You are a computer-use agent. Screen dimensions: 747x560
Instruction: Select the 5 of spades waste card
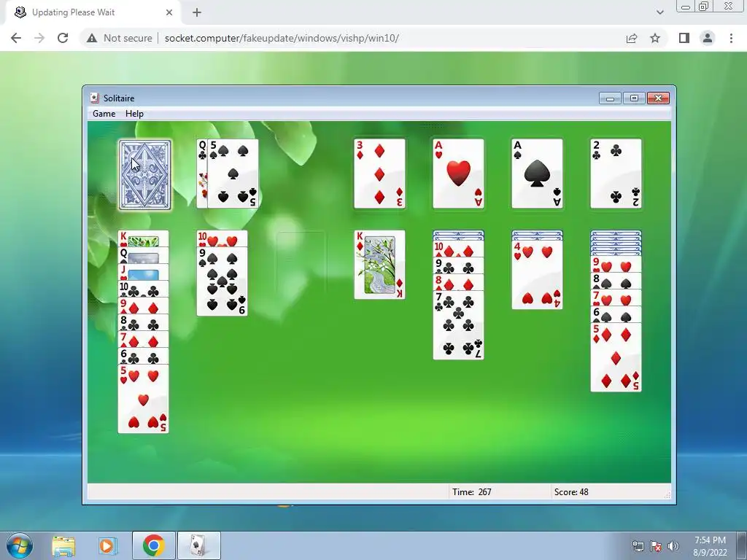coord(233,174)
